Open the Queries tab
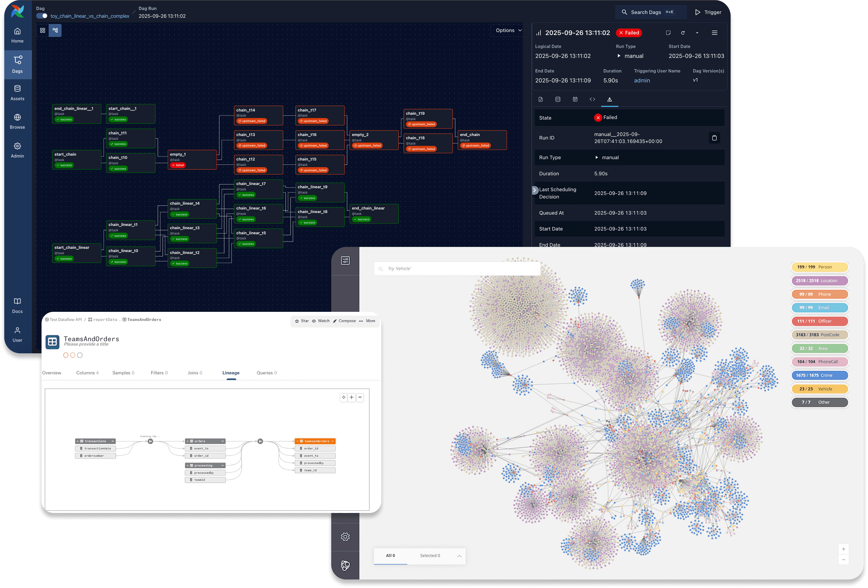 coord(267,372)
